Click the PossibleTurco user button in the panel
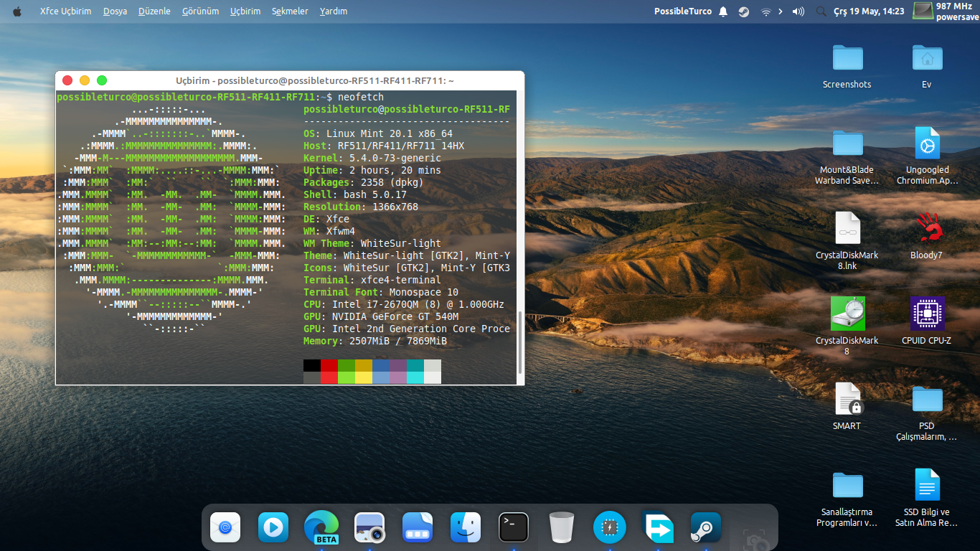Image resolution: width=980 pixels, height=551 pixels. 683,11
